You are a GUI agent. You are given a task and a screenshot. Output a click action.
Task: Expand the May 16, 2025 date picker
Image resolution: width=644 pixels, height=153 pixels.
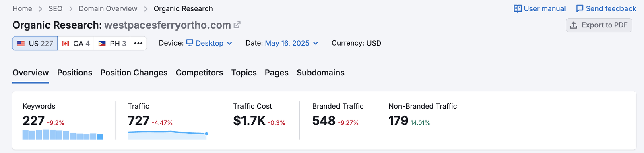coord(292,43)
